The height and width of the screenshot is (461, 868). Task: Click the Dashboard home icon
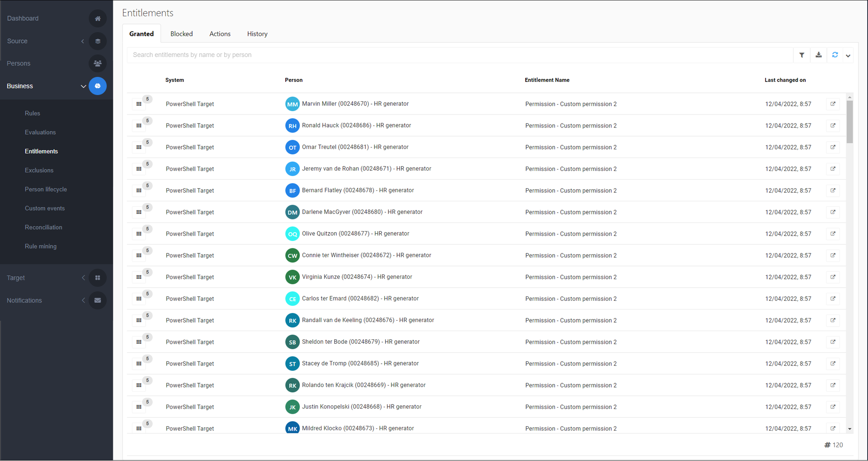[x=98, y=19]
